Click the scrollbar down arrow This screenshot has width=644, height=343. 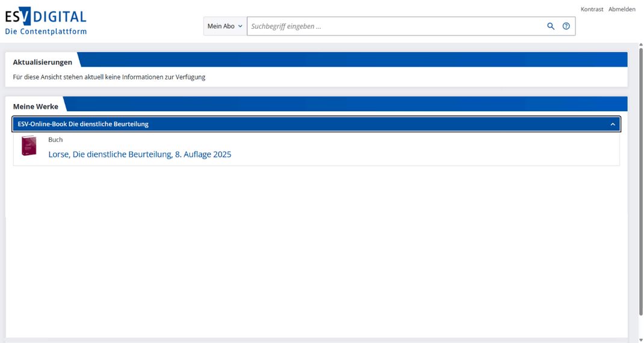pos(640,339)
